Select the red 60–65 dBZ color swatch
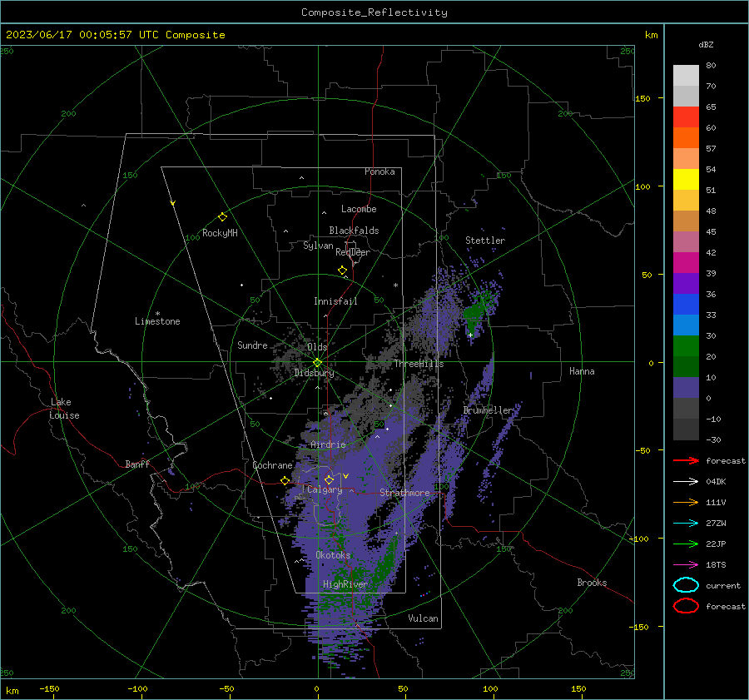The height and width of the screenshot is (700, 749). (686, 117)
